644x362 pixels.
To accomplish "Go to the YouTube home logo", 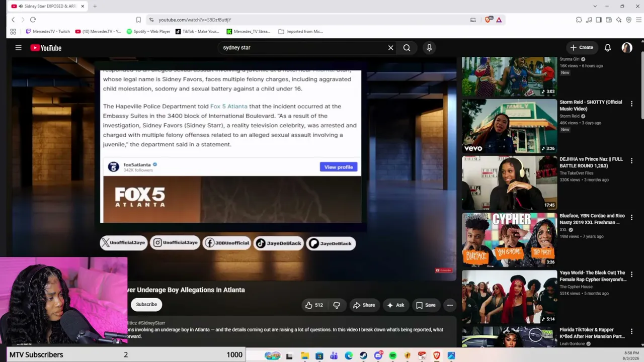I will 46,48.
